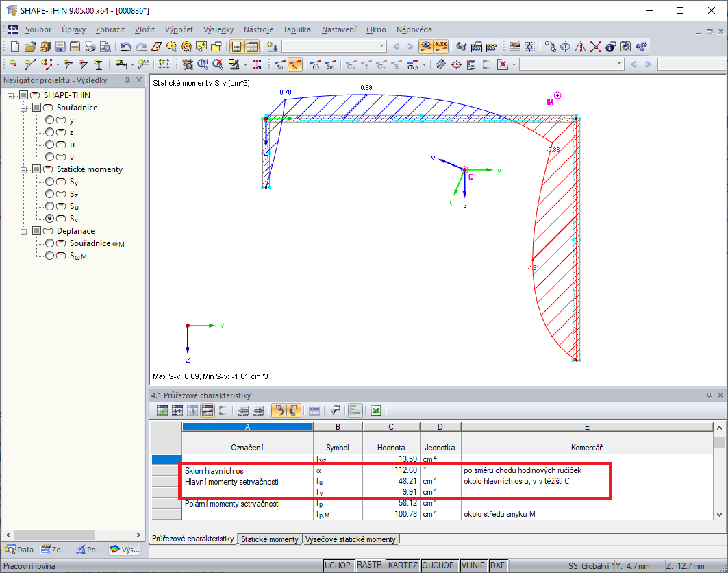728x573 pixels.
Task: Toggle the Deplanace checkbox
Action: 37,231
